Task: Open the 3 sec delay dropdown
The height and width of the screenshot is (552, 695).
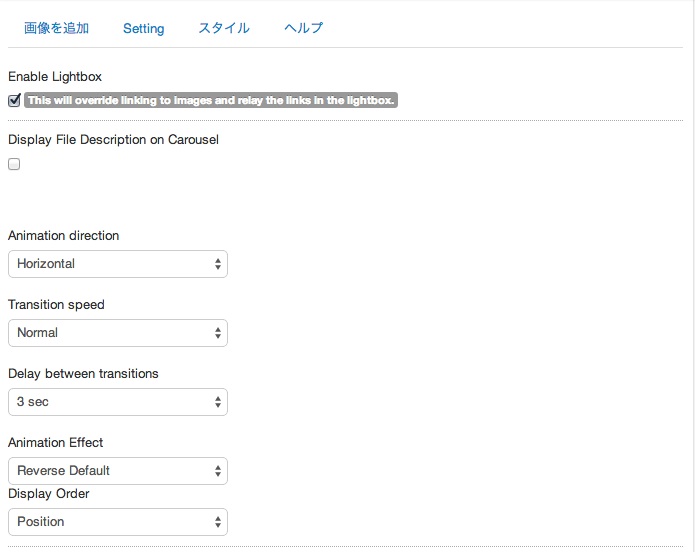Action: click(117, 402)
